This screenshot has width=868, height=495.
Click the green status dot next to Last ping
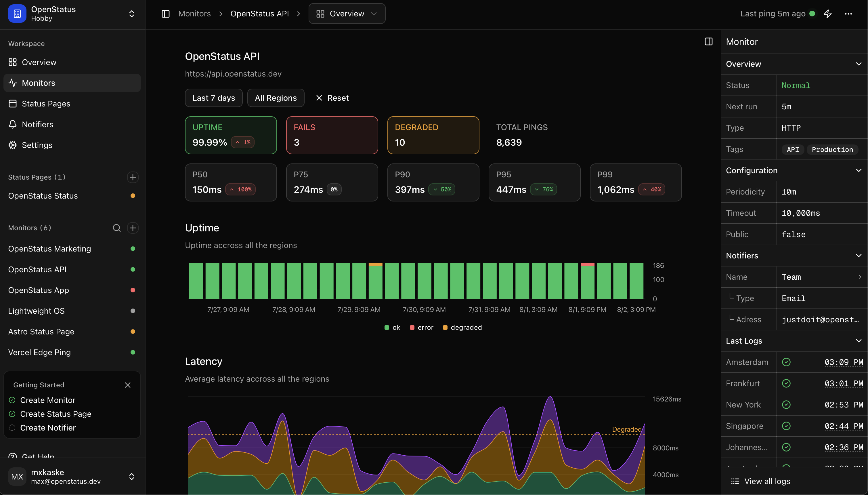click(812, 14)
